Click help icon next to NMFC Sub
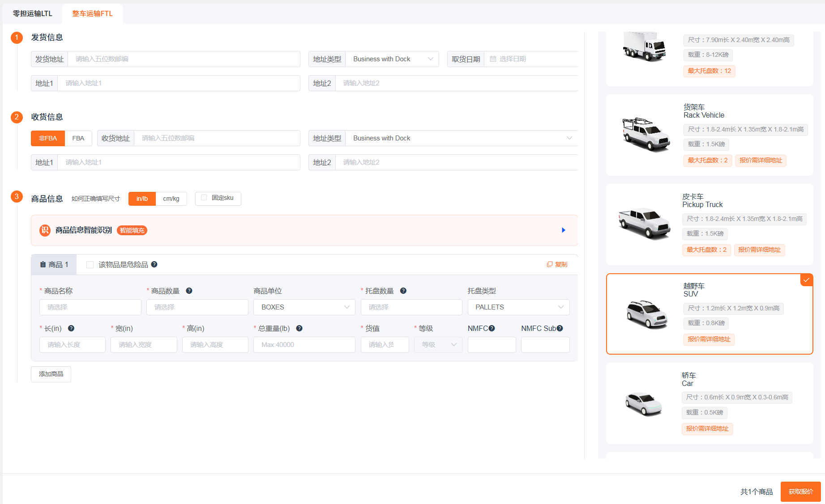This screenshot has width=825, height=504. coord(560,328)
